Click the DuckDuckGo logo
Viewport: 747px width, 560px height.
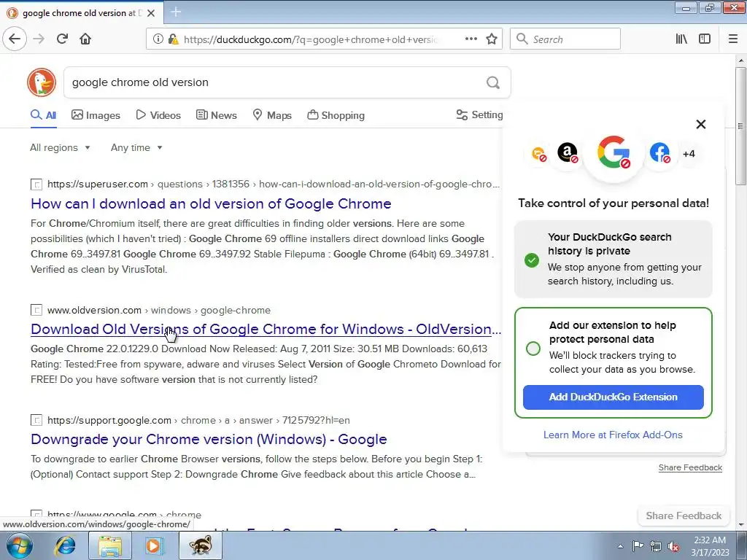(x=42, y=82)
